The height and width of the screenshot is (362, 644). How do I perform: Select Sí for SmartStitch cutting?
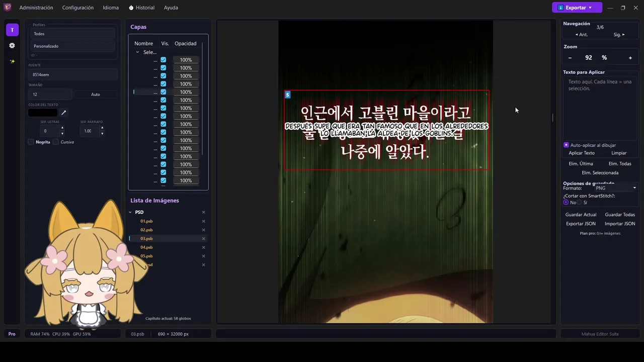(x=579, y=202)
